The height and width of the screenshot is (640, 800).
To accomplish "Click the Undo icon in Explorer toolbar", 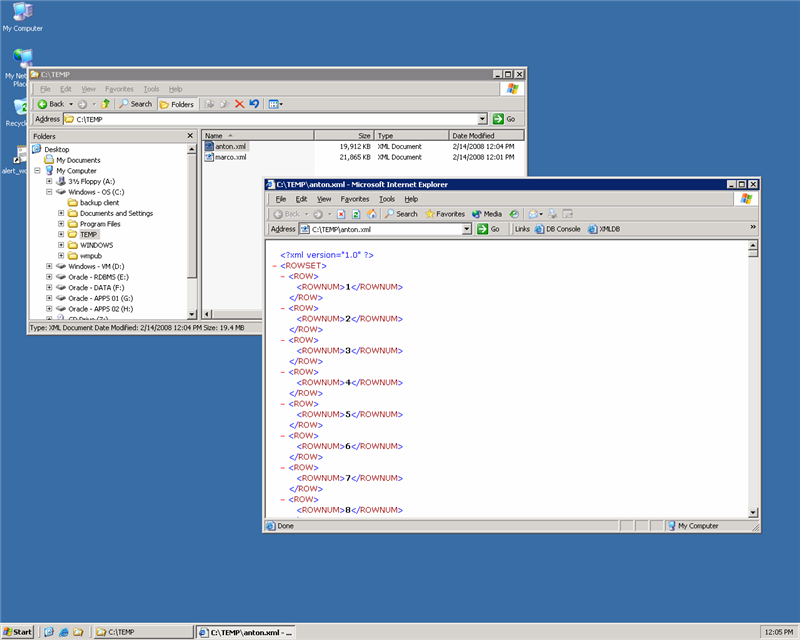I will tap(254, 104).
